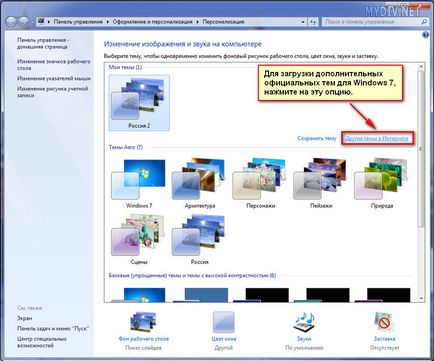
Task: Choose the Архитектура theme
Action: point(200,184)
